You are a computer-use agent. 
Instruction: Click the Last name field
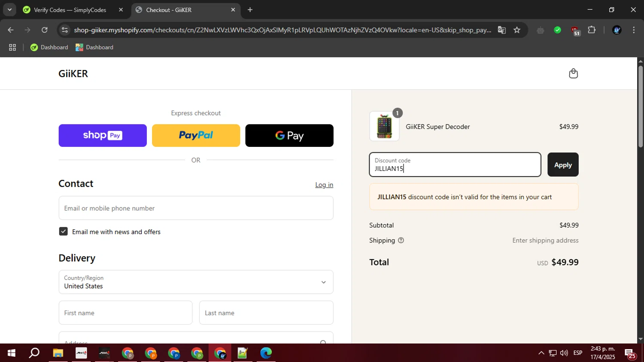(266, 313)
